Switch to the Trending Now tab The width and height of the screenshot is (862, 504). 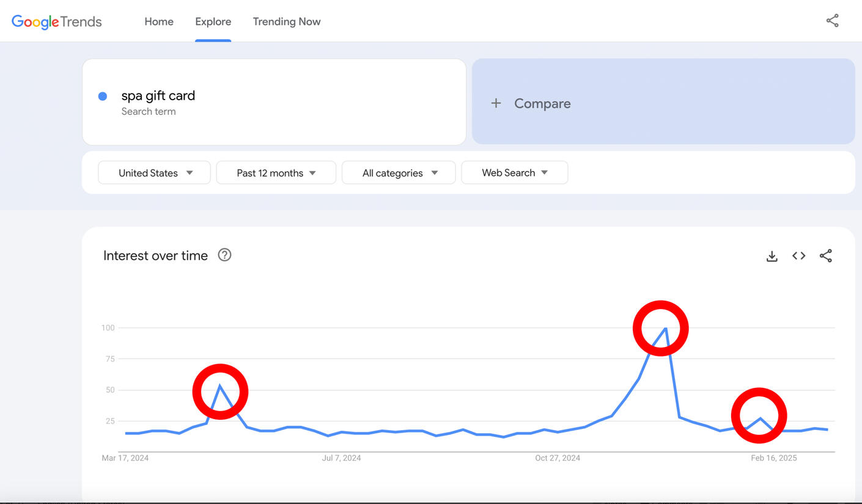287,21
